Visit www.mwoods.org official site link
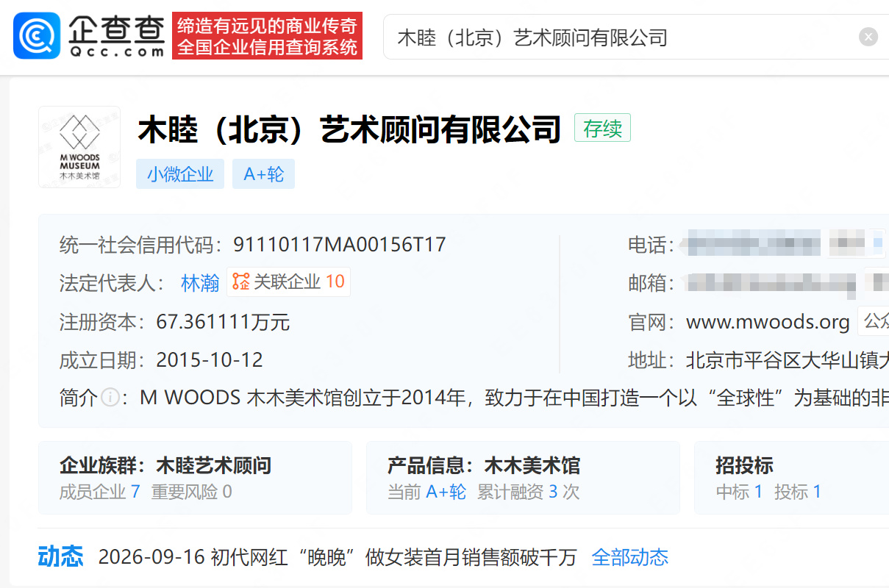 [768, 322]
